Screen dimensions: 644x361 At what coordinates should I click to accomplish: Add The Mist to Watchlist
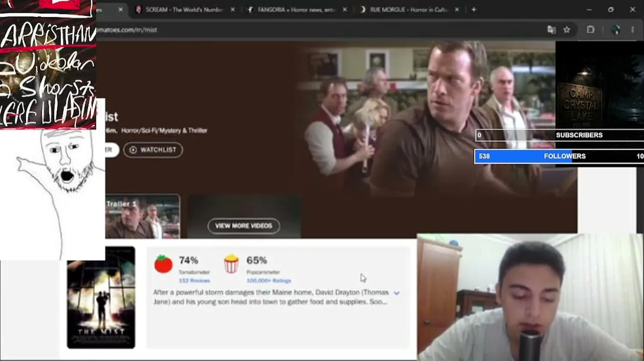[153, 149]
